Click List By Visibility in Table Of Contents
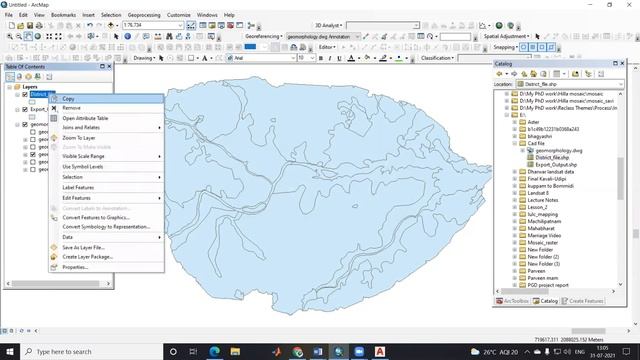 28,77
